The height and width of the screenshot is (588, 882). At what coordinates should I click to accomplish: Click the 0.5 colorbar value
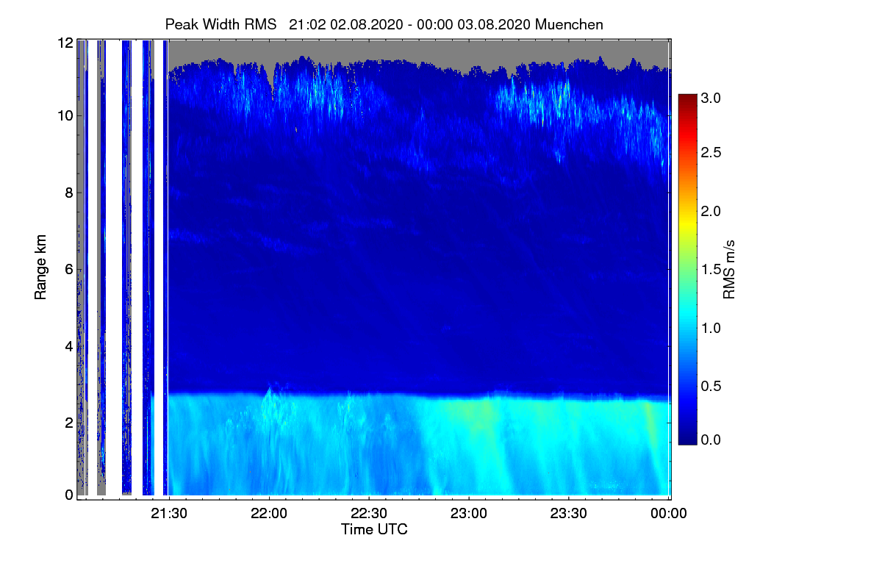tap(711, 386)
